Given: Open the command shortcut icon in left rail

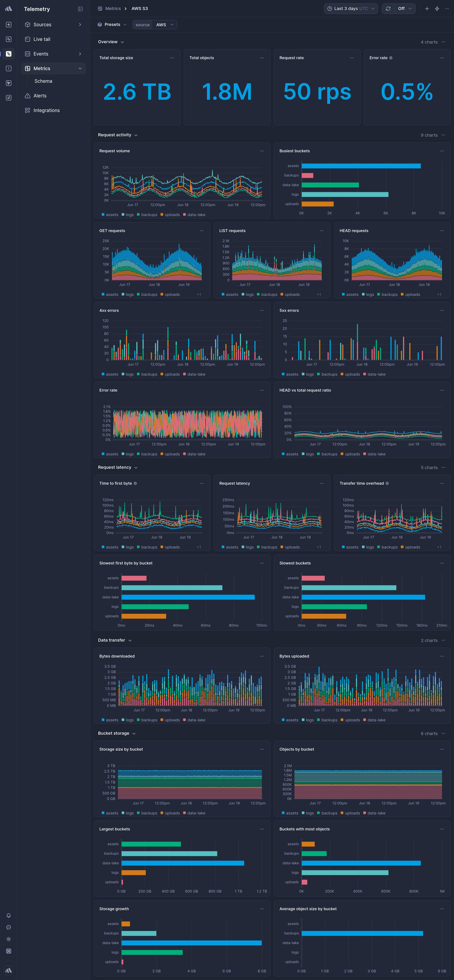Looking at the screenshot, I should (x=9, y=951).
